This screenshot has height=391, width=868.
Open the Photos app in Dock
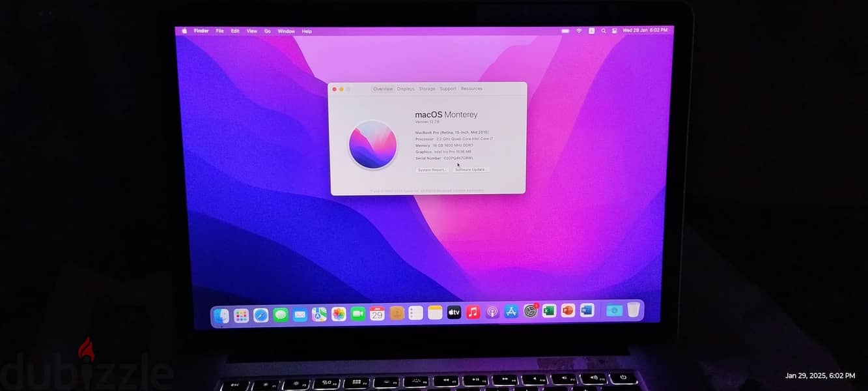coord(339,314)
